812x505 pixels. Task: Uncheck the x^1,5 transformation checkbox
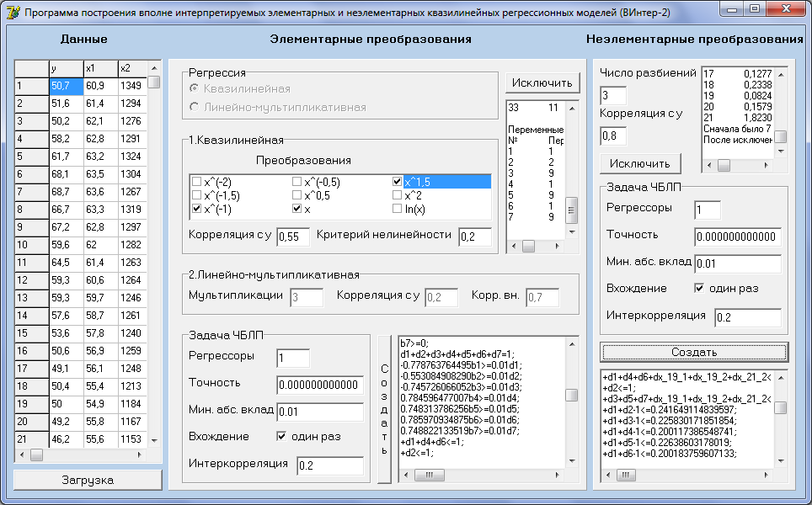(398, 181)
